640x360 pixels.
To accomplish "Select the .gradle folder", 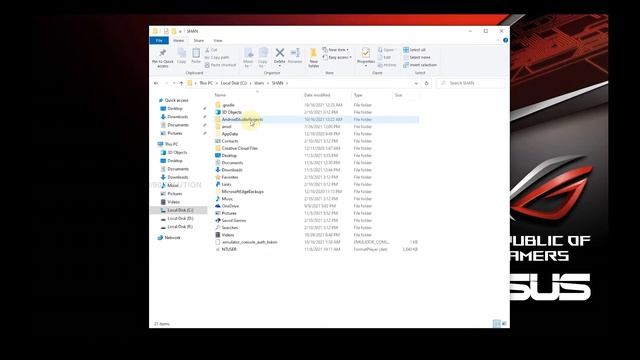I will pyautogui.click(x=228, y=105).
